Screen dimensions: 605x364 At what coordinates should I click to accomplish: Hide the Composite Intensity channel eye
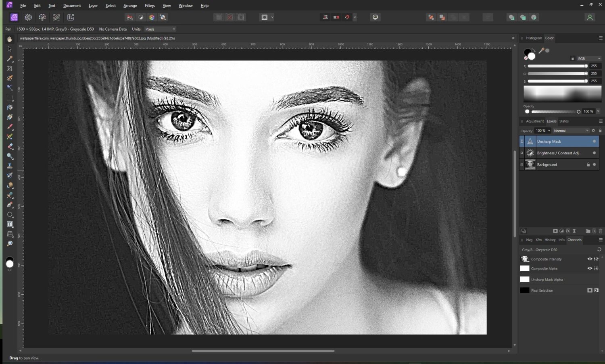[x=590, y=259]
